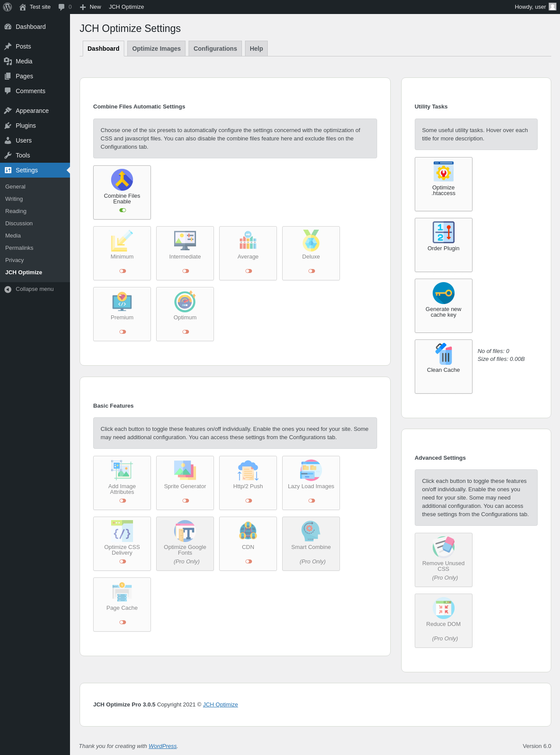Click the Lazy Load Images icon
560x755 pixels.
coord(311,470)
